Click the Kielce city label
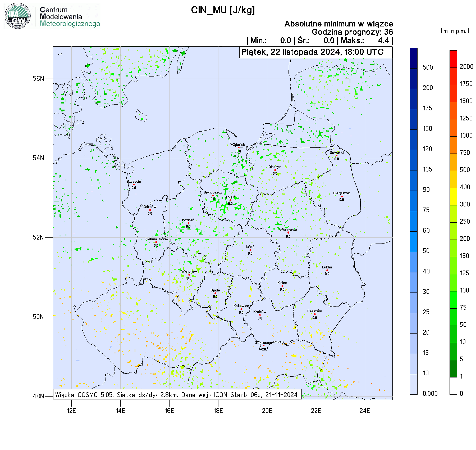This screenshot has width=476, height=450. [x=282, y=283]
